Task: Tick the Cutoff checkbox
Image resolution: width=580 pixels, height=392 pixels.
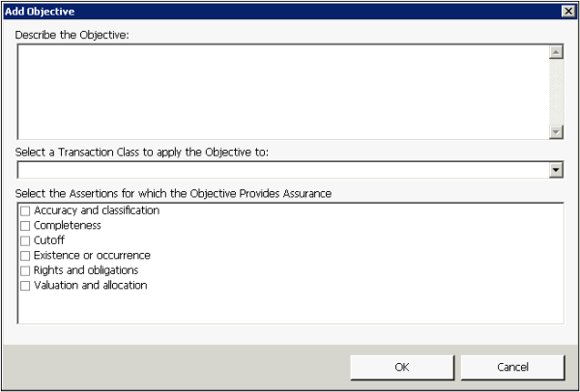Action: [x=26, y=240]
